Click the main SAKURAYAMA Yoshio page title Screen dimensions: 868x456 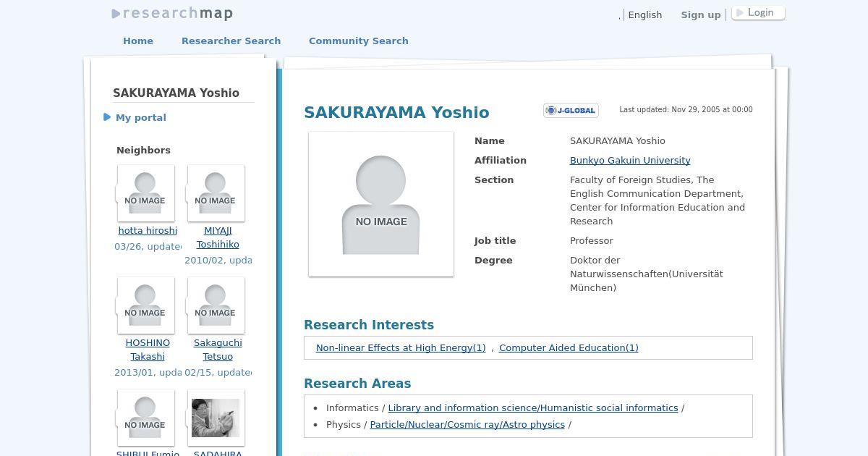click(396, 113)
